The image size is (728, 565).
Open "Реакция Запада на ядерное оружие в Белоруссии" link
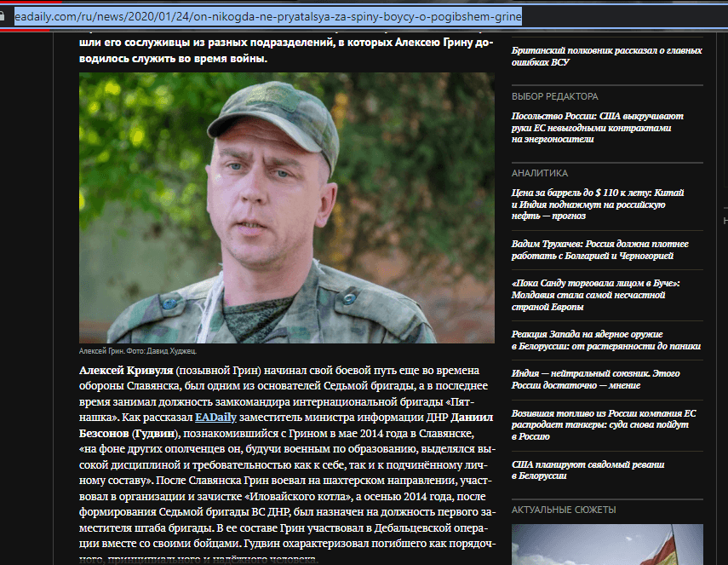tap(606, 340)
